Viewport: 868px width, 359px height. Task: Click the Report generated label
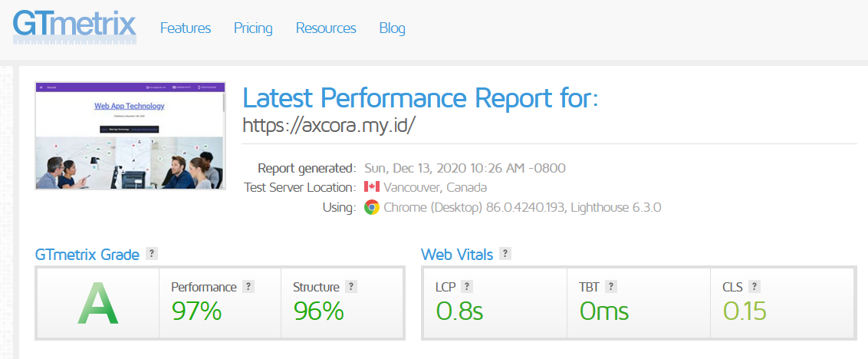point(307,168)
